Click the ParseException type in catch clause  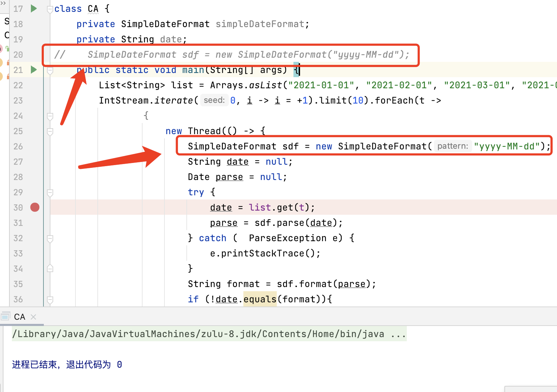[287, 238]
